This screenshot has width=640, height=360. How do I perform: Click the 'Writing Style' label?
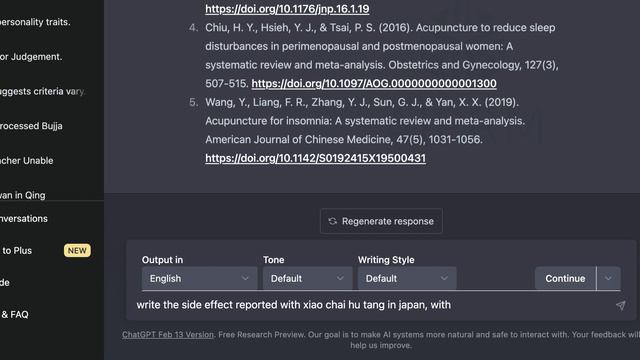tap(386, 260)
